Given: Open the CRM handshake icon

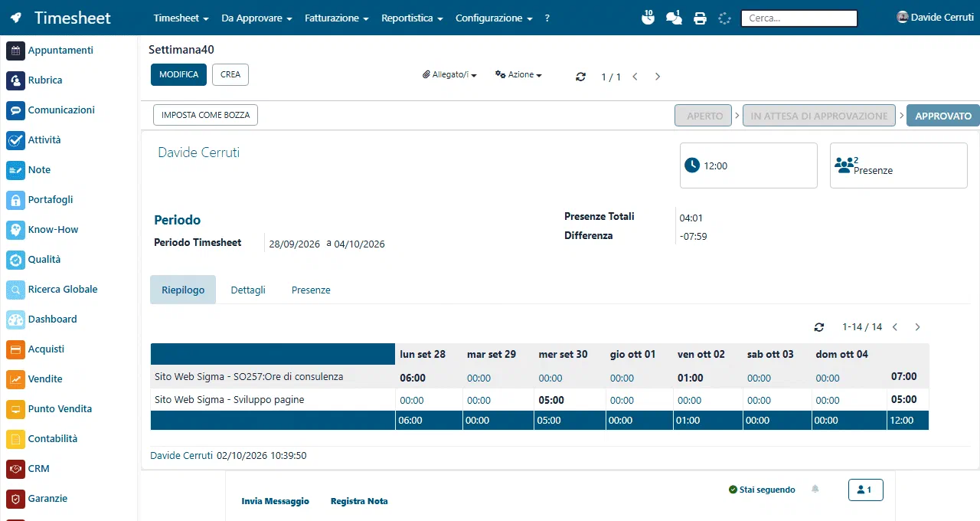Looking at the screenshot, I should click(16, 469).
